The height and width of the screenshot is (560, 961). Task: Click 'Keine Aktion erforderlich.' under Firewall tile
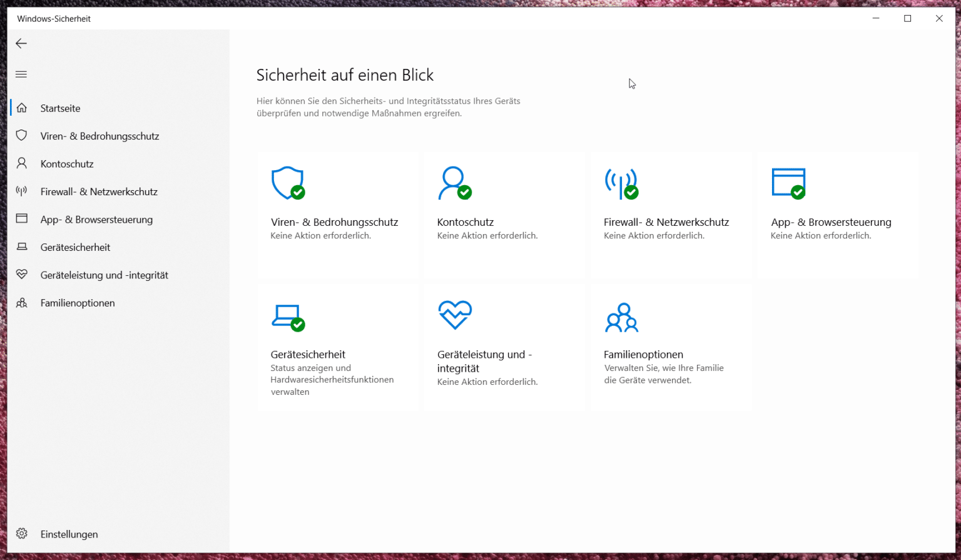[654, 236]
